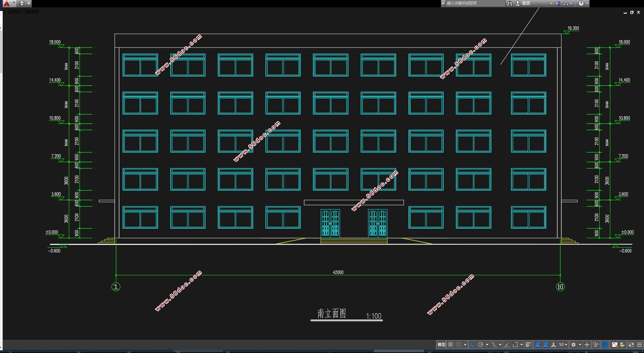This screenshot has width=644, height=353.
Task: Click the 俯视 view control label
Action: 14,12
